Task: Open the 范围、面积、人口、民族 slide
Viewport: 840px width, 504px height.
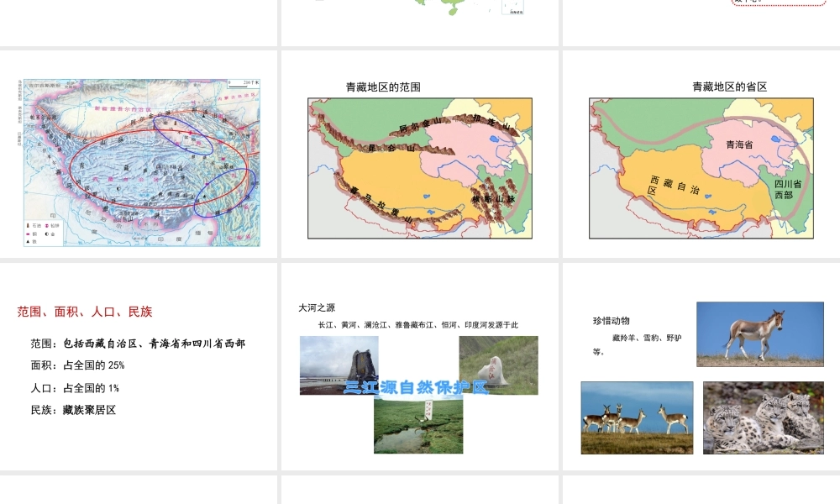Action: click(x=139, y=366)
